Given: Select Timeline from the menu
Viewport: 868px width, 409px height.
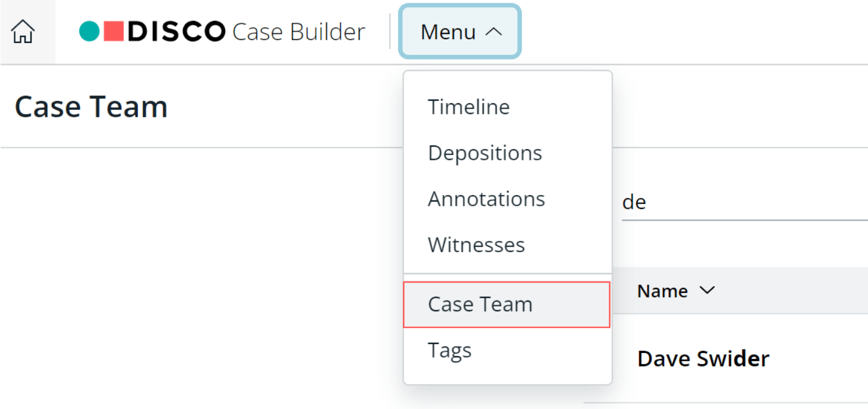Looking at the screenshot, I should click(x=468, y=107).
